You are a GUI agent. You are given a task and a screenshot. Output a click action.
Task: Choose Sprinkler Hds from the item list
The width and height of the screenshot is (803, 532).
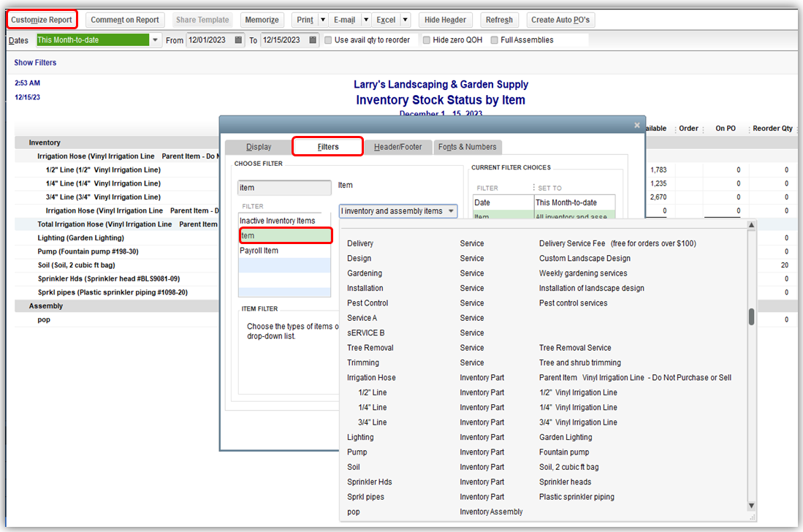543,482
